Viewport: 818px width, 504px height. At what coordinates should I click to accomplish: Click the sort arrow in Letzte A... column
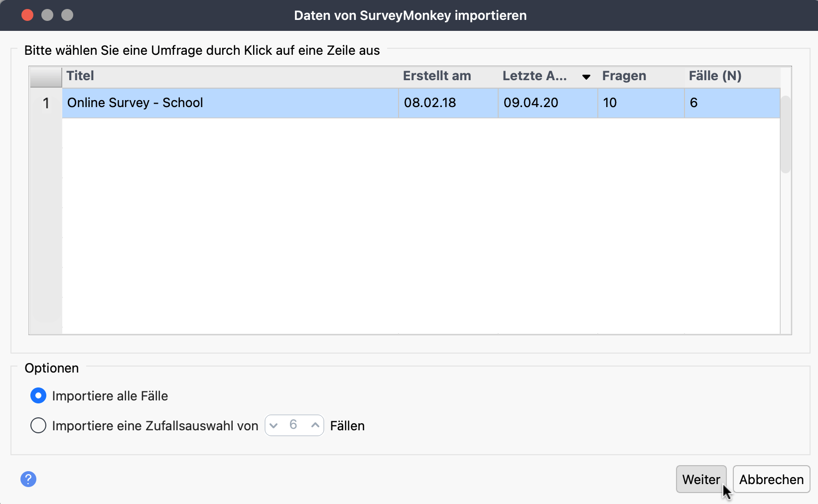point(586,77)
